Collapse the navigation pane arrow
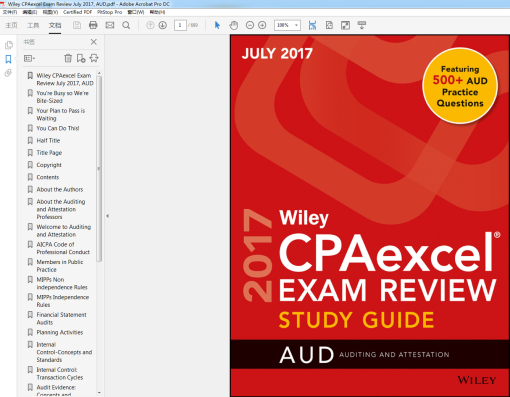This screenshot has height=397, width=510. (x=107, y=216)
